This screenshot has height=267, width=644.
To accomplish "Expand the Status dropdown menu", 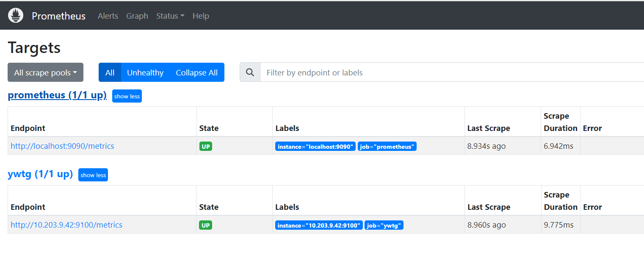I will (x=170, y=16).
